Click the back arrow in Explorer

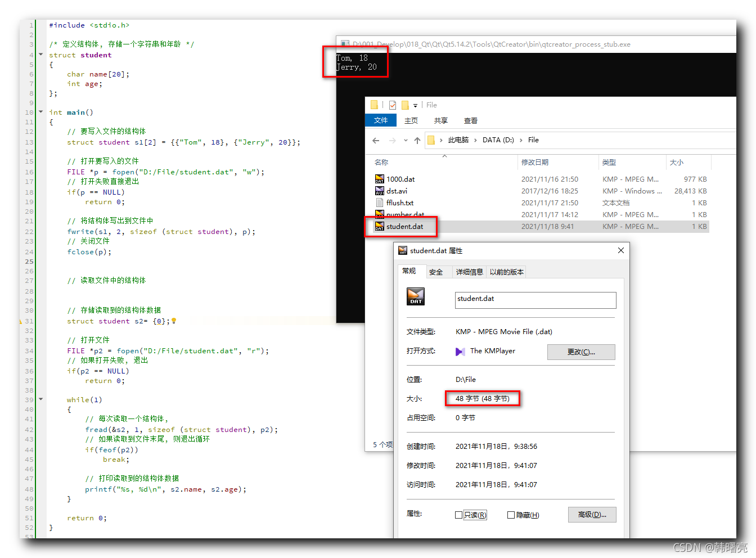[376, 141]
